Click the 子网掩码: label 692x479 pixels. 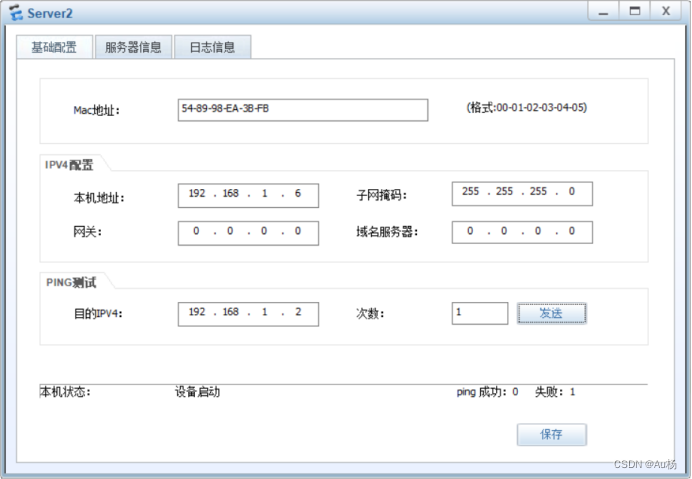point(381,195)
